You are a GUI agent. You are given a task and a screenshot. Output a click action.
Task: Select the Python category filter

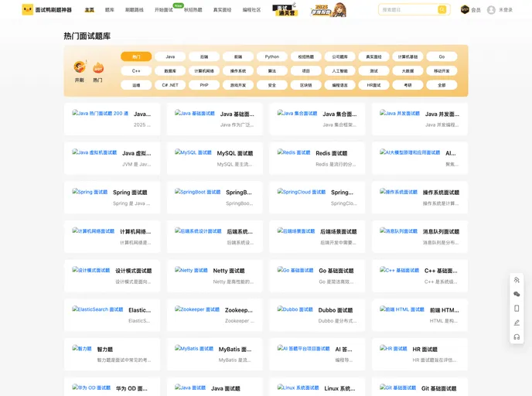[x=272, y=56]
